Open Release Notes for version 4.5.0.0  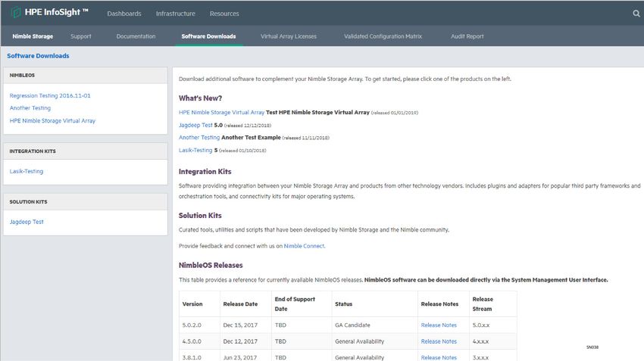(x=439, y=341)
